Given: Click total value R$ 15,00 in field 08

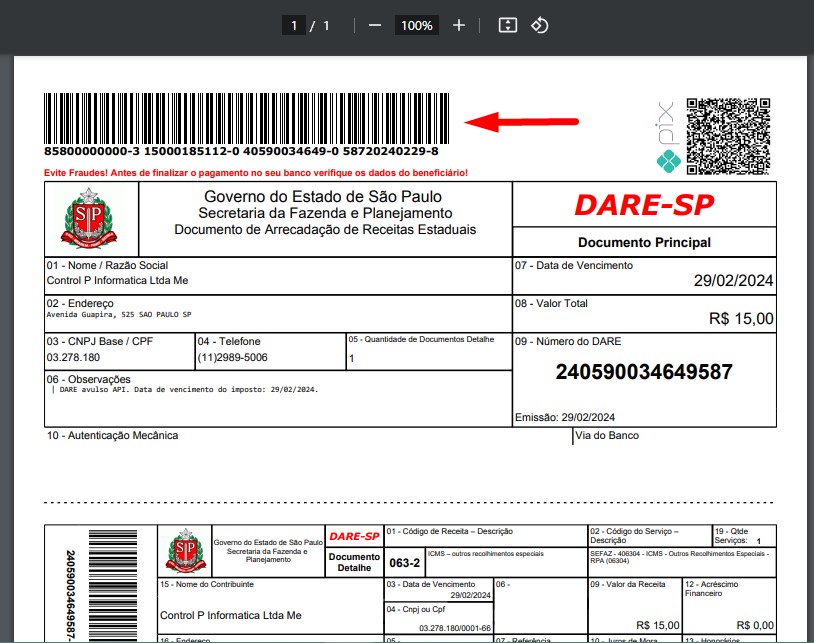Looking at the screenshot, I should [x=741, y=319].
